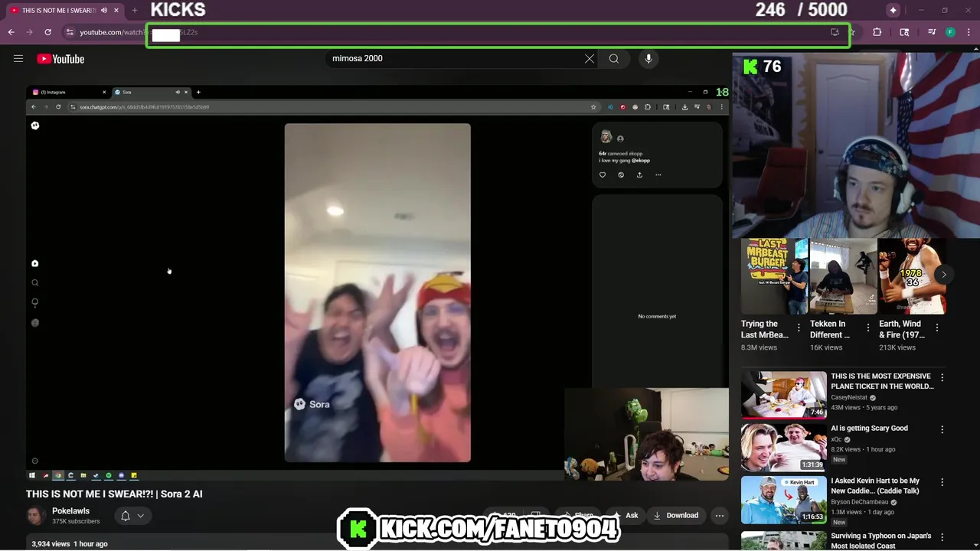Screen dimensions: 980x551
Task: Open AI is getting Scary Good thumbnail
Action: pyautogui.click(x=784, y=447)
